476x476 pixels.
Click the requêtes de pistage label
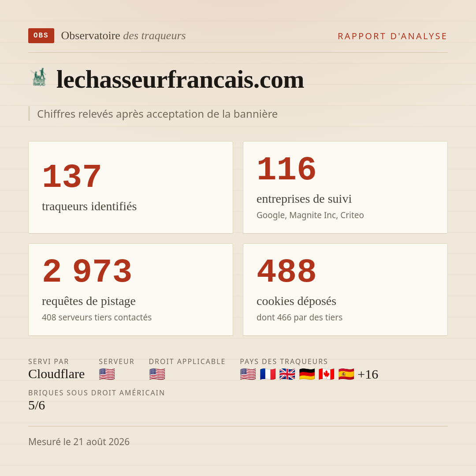click(89, 301)
